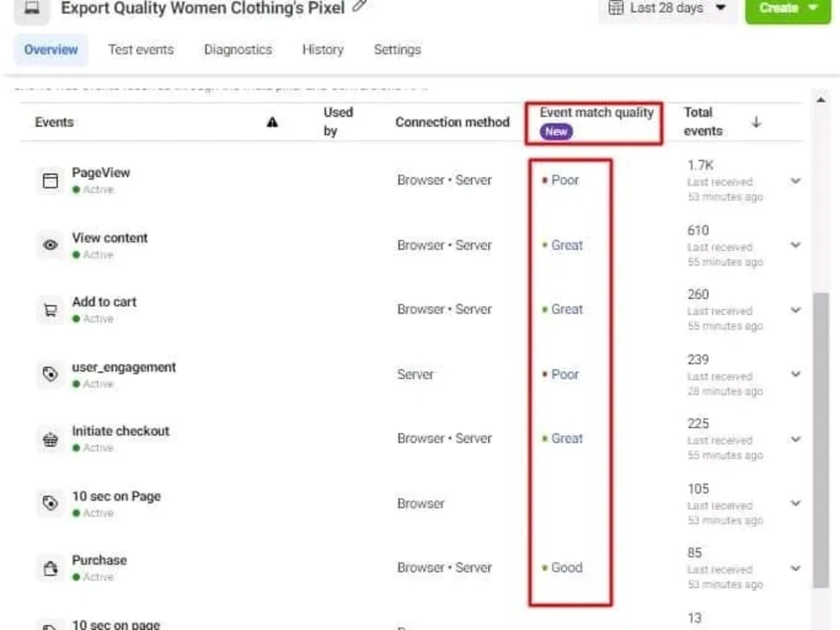Click the 1.7K total events value
The image size is (840, 630).
(701, 165)
